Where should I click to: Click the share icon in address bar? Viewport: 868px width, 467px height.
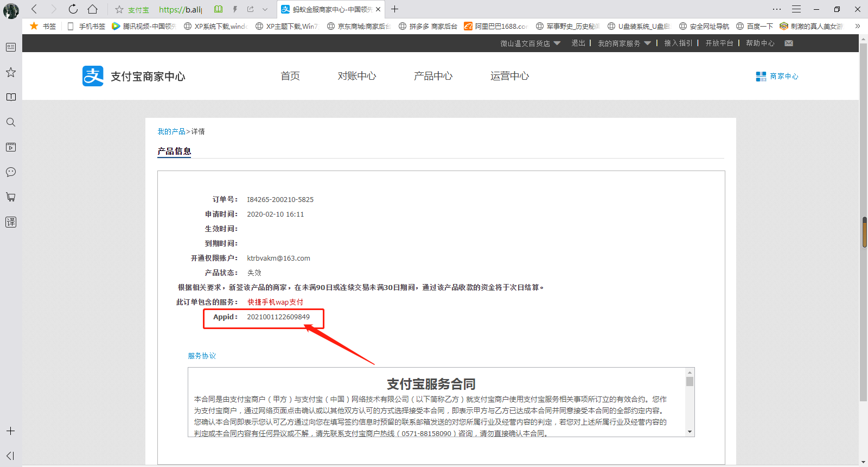click(x=250, y=9)
